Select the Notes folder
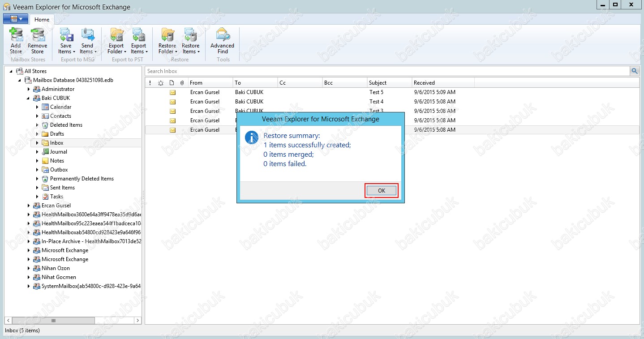The height and width of the screenshot is (339, 644). pos(57,161)
